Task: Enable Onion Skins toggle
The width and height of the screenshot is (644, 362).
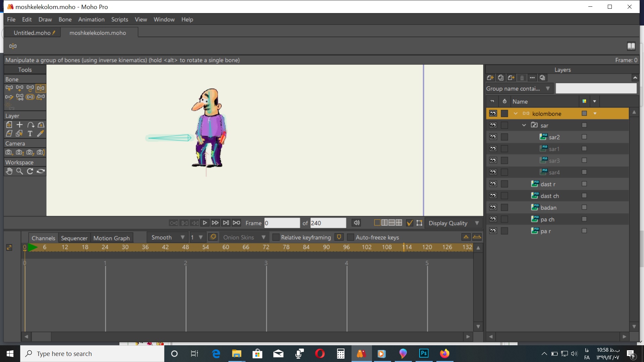Action: pos(213,237)
